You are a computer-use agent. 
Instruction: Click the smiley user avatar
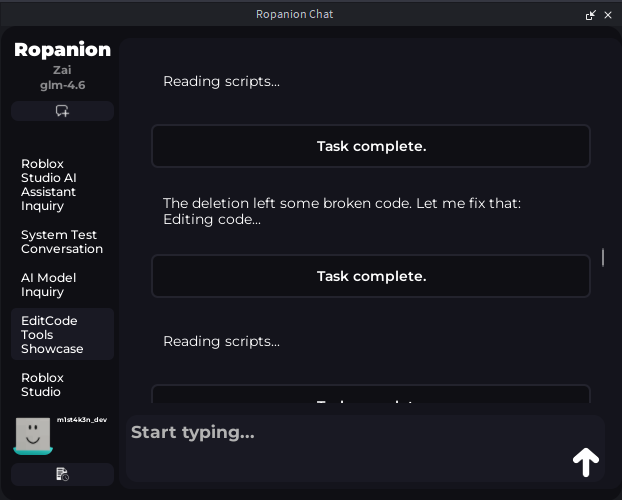pyautogui.click(x=33, y=436)
